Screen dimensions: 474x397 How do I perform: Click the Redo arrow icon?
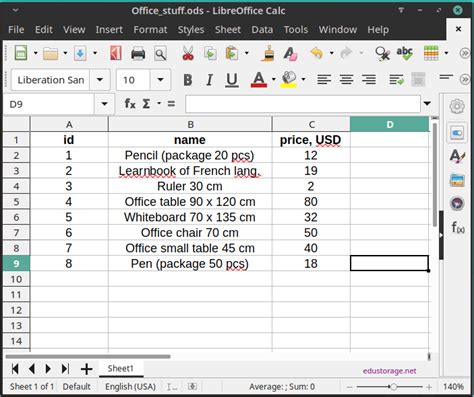(x=346, y=53)
